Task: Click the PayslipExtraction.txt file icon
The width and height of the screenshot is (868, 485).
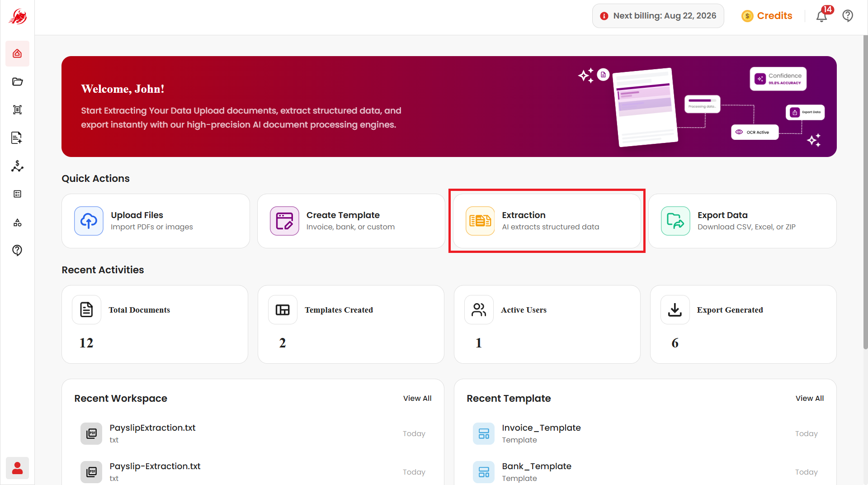Action: pyautogui.click(x=91, y=434)
